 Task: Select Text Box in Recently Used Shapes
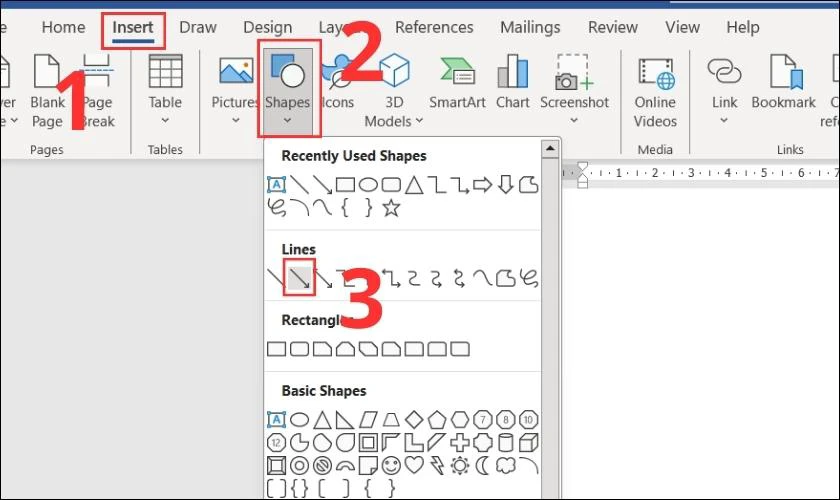click(x=276, y=185)
